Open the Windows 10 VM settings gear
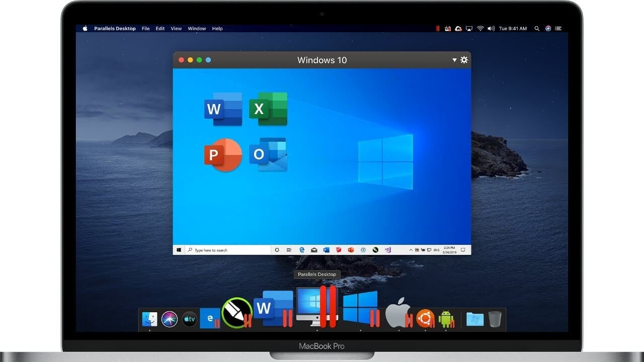Screen dimensions: 644x362 coord(464,60)
